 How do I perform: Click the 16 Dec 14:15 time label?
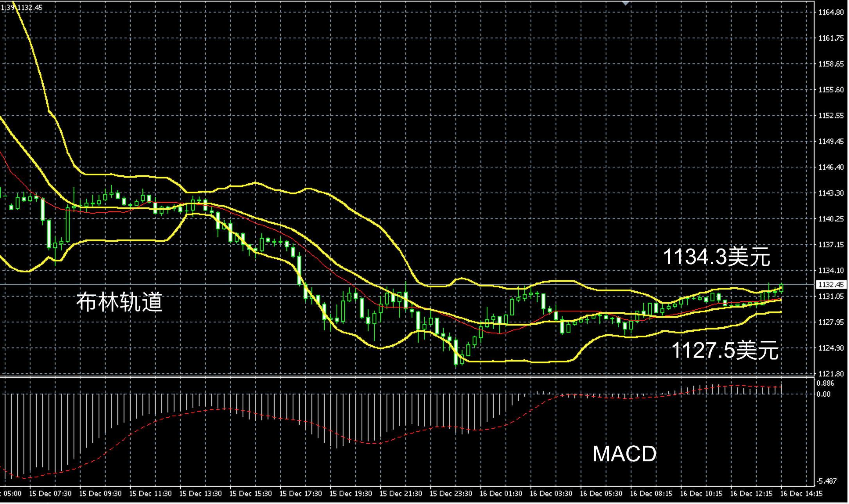(x=801, y=493)
